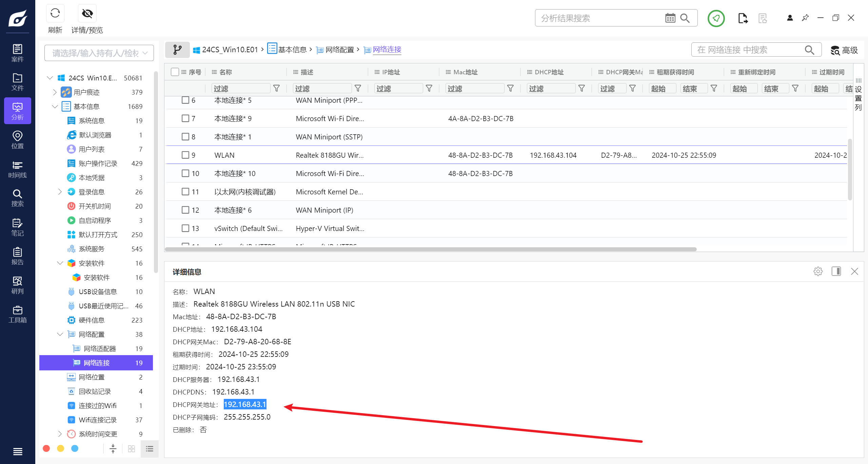Viewport: 868px width, 464px height.
Task: Tick the select-all header checkbox
Action: point(175,72)
